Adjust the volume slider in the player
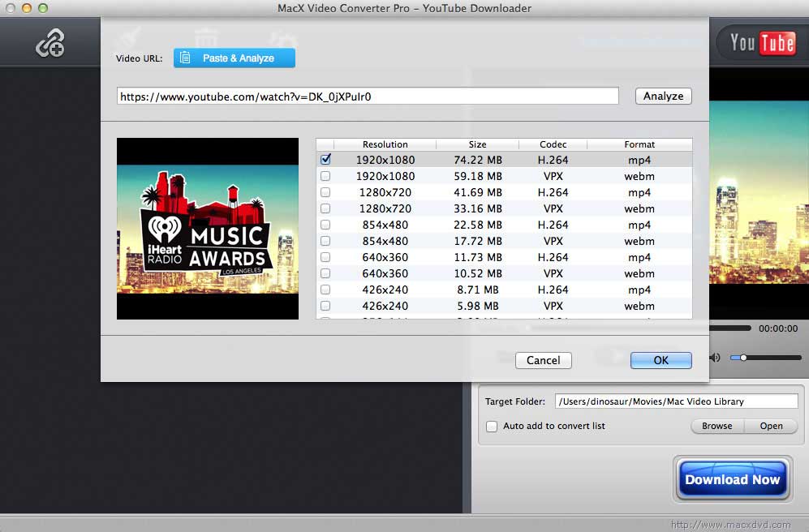Viewport: 809px width, 532px height. pos(766,358)
